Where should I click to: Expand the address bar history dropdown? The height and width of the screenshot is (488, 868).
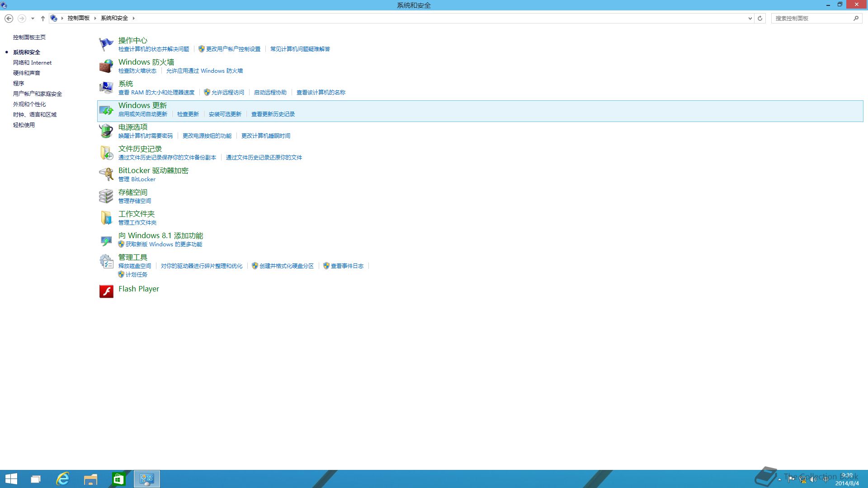750,19
